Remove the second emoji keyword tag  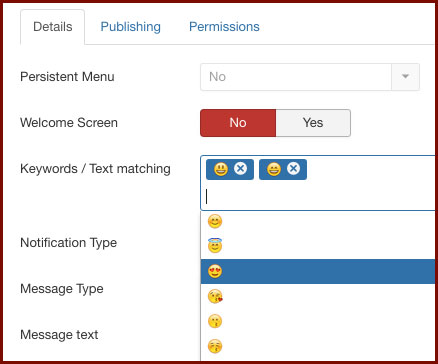click(x=293, y=169)
